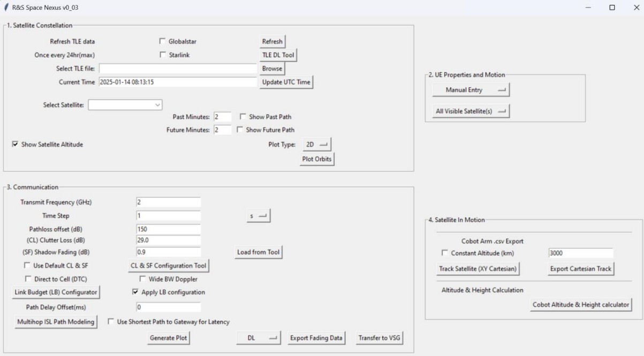Click the Refresh TLE data button
This screenshot has height=356, width=644.
[x=272, y=41]
